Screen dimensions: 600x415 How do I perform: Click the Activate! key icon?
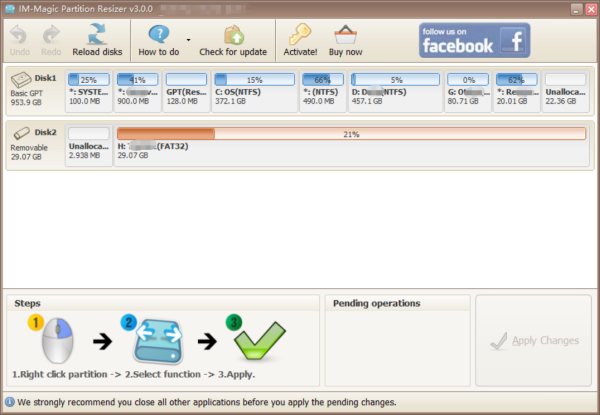click(300, 34)
